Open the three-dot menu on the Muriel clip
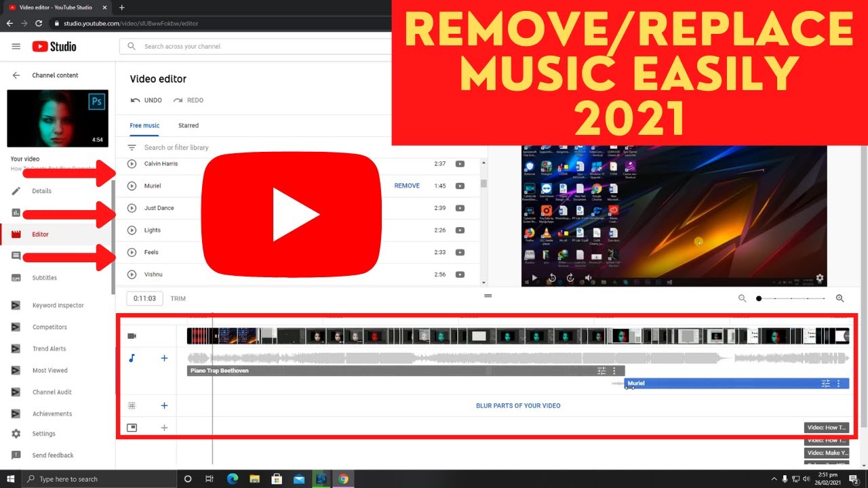Screen dimensions: 868x488 click(839, 383)
